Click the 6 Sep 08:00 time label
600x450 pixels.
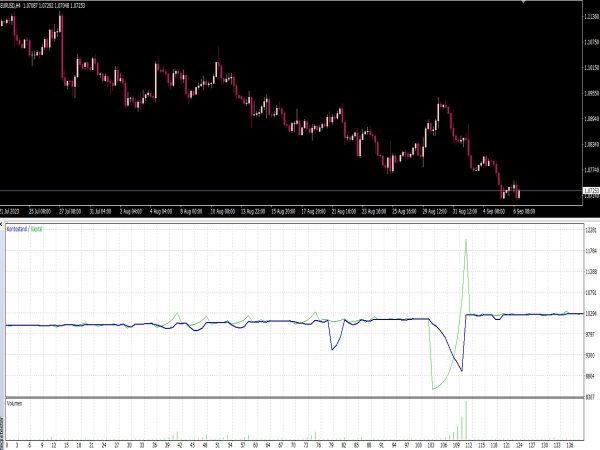click(524, 211)
